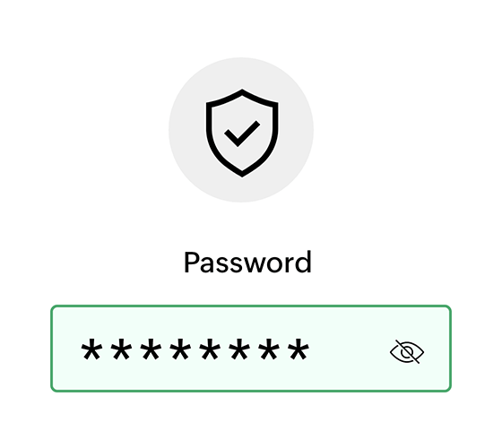Click the last asterisk in password field

pos(299,349)
